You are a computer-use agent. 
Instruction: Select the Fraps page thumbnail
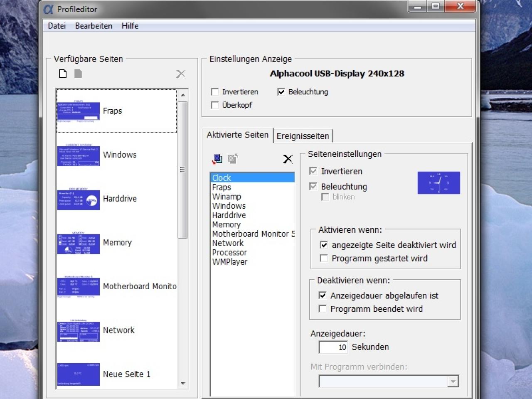point(78,111)
